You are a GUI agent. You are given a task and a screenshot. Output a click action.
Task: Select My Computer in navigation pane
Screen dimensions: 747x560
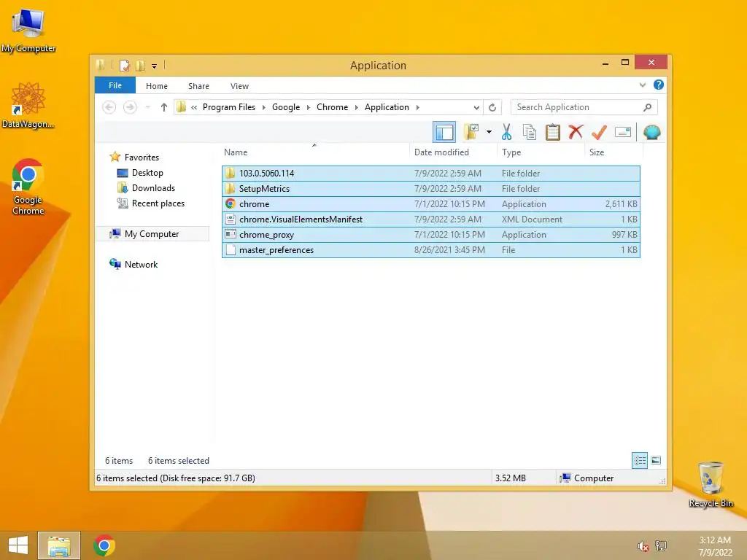click(x=152, y=234)
